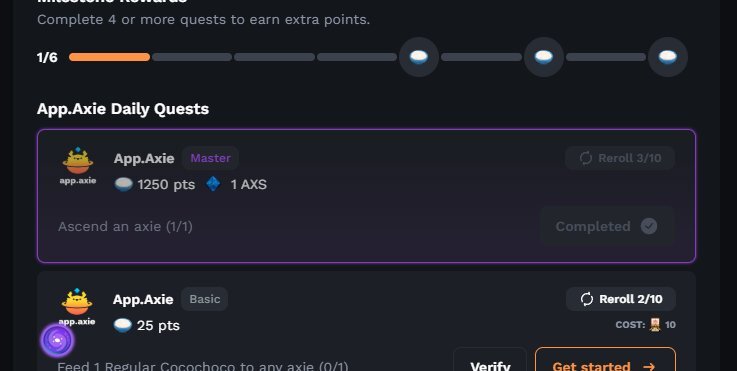The image size is (737, 371).
Task: Click the last milestone reward bowl icon
Action: [x=668, y=57]
